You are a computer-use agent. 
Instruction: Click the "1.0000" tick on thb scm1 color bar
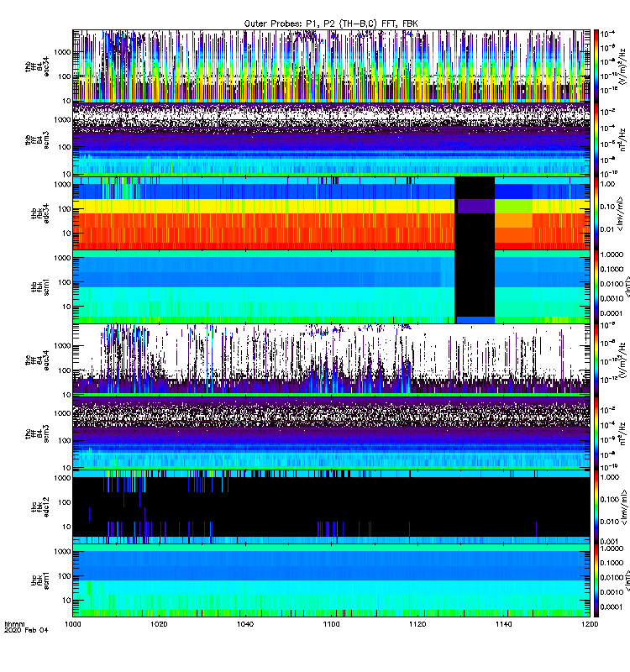pos(612,255)
